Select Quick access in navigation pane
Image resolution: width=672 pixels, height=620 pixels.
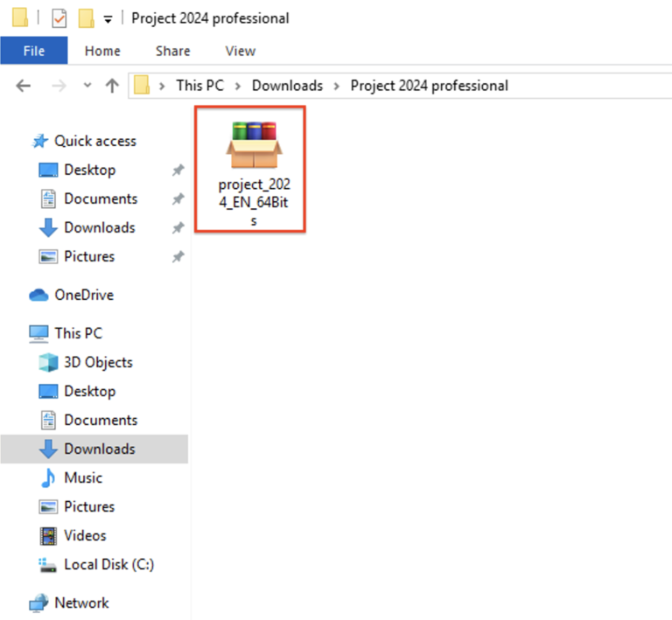pyautogui.click(x=84, y=141)
